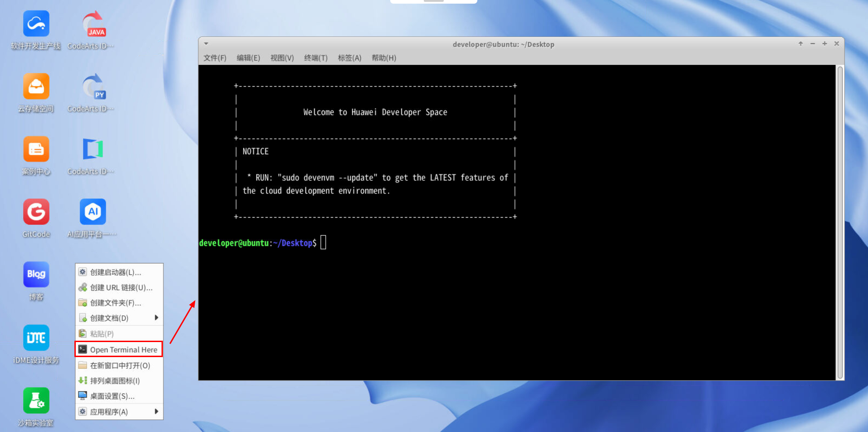The width and height of the screenshot is (868, 432).
Task: Select 排列桌面图标(I) menu entry
Action: 119,381
